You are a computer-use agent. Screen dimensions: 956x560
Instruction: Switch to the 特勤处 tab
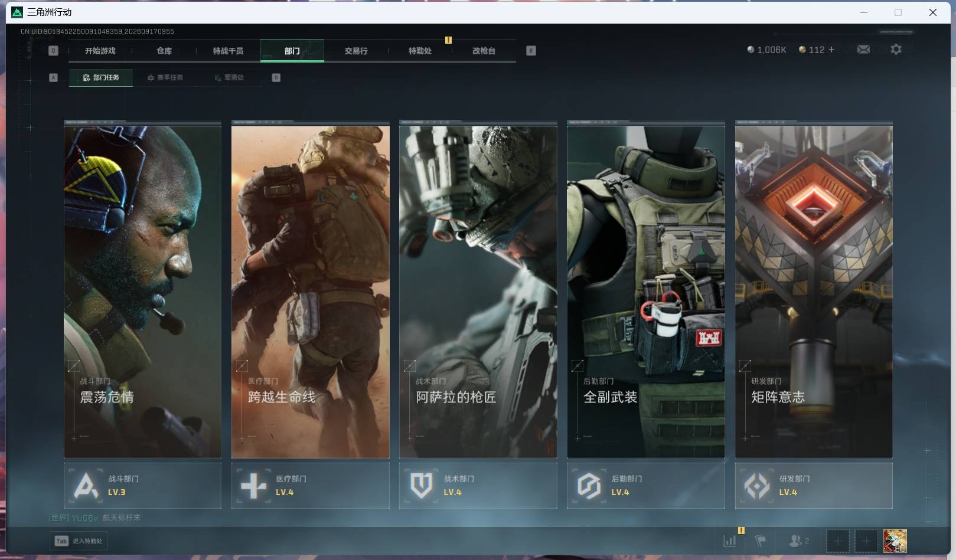click(420, 51)
